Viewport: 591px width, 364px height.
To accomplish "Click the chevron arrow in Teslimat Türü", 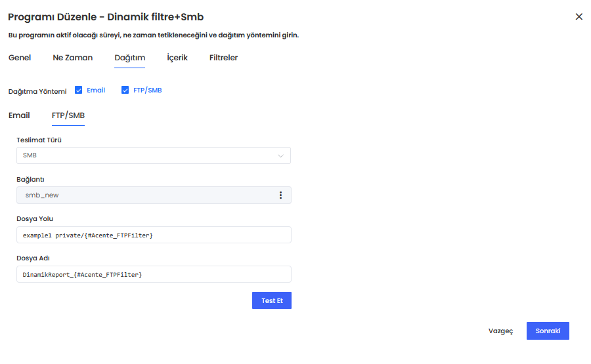I will click(280, 156).
